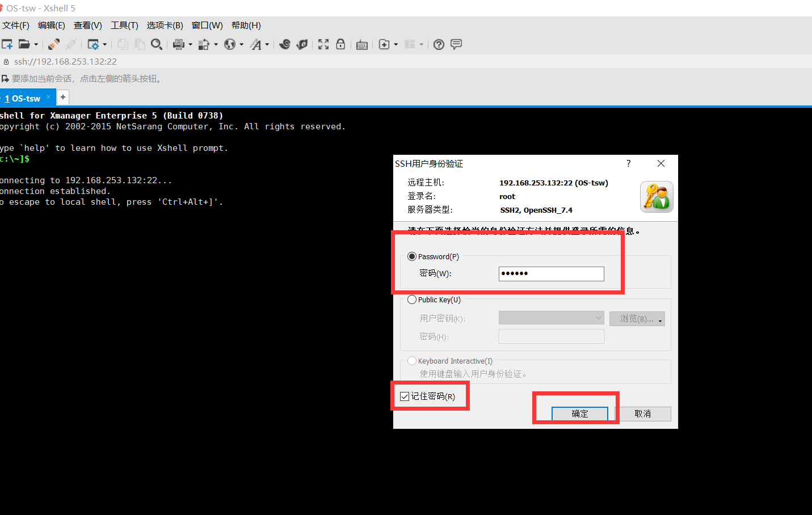Expand the properties gear dropdown arrow
This screenshot has height=515, width=812.
(x=105, y=44)
